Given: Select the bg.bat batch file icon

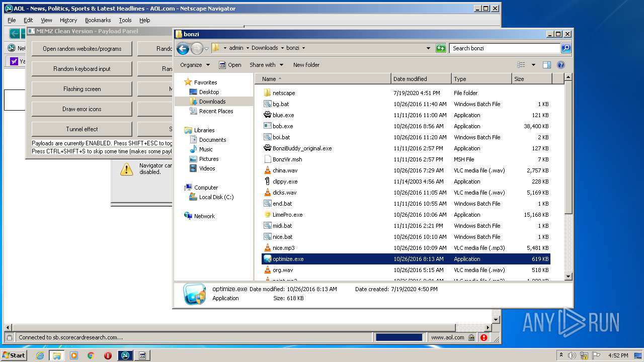Looking at the screenshot, I should 268,104.
